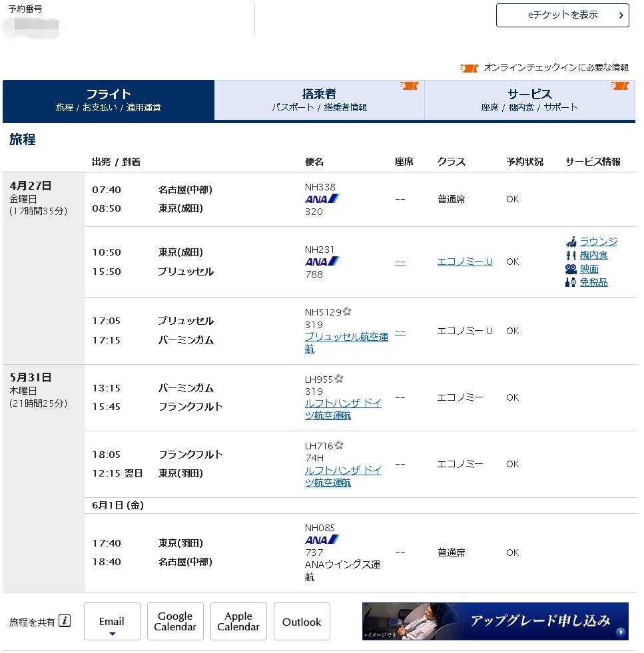Add itinerary to Google Calendar
Screen dimensions: 644x653
coord(175,621)
